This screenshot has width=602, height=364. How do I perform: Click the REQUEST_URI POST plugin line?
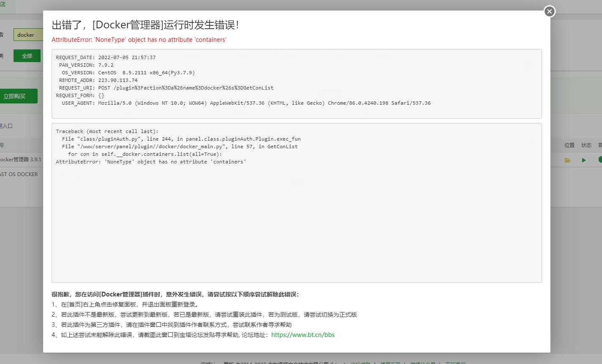coord(166,88)
